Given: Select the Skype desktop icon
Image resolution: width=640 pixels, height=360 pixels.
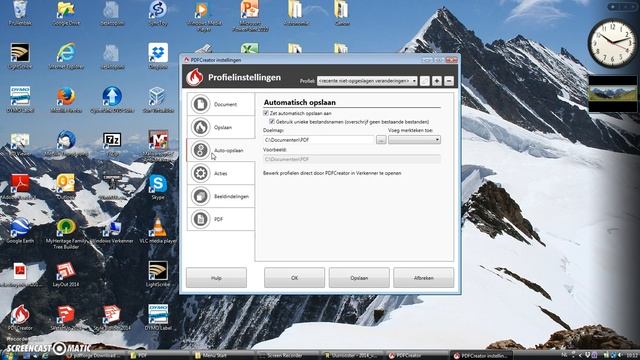Looking at the screenshot, I should pos(158,187).
